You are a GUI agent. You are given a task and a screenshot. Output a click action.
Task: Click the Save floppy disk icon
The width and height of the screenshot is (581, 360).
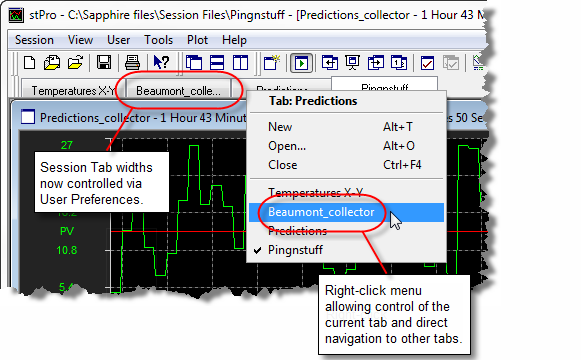104,63
